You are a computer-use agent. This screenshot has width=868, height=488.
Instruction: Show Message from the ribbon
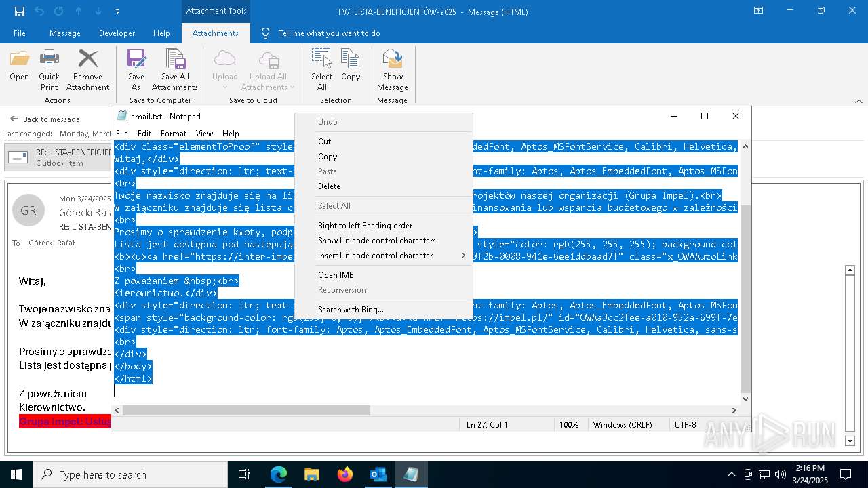pos(393,70)
